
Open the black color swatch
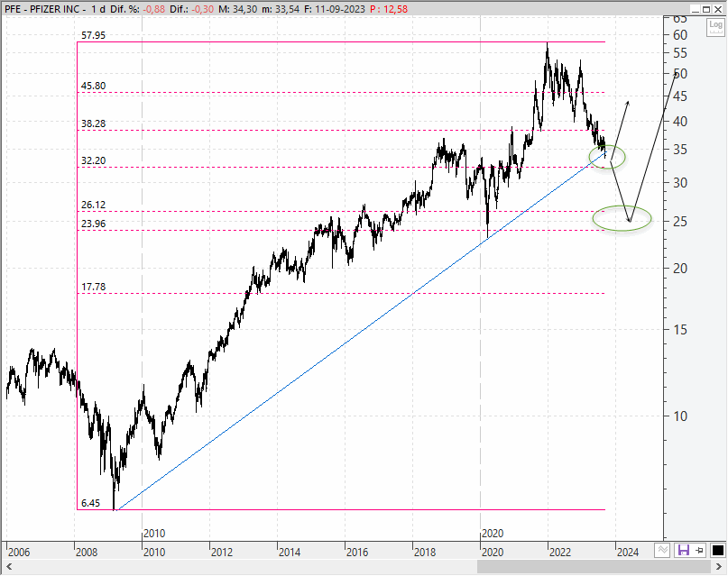pos(717,551)
